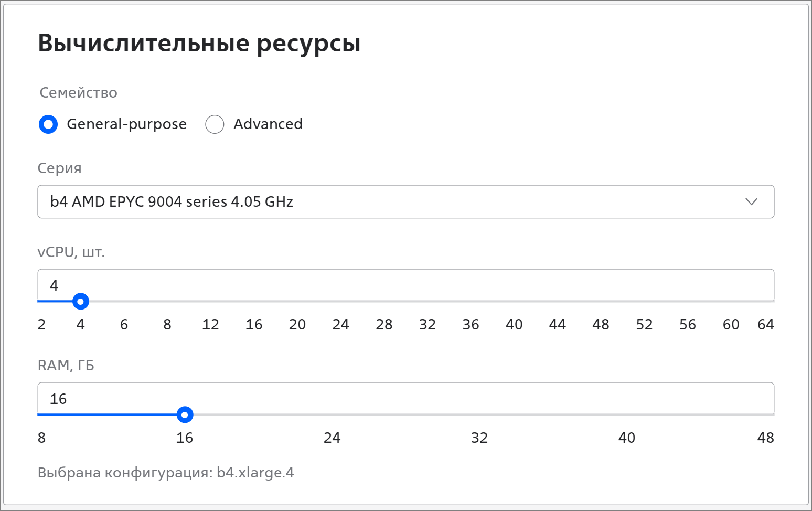812x511 pixels.
Task: Set vCPU slider to mark 64
Action: (x=766, y=324)
